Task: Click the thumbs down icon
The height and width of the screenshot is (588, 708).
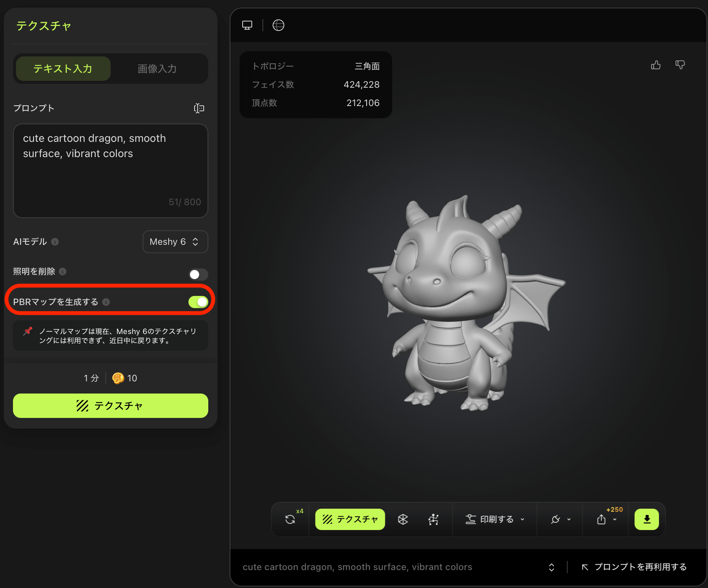Action: coord(680,65)
